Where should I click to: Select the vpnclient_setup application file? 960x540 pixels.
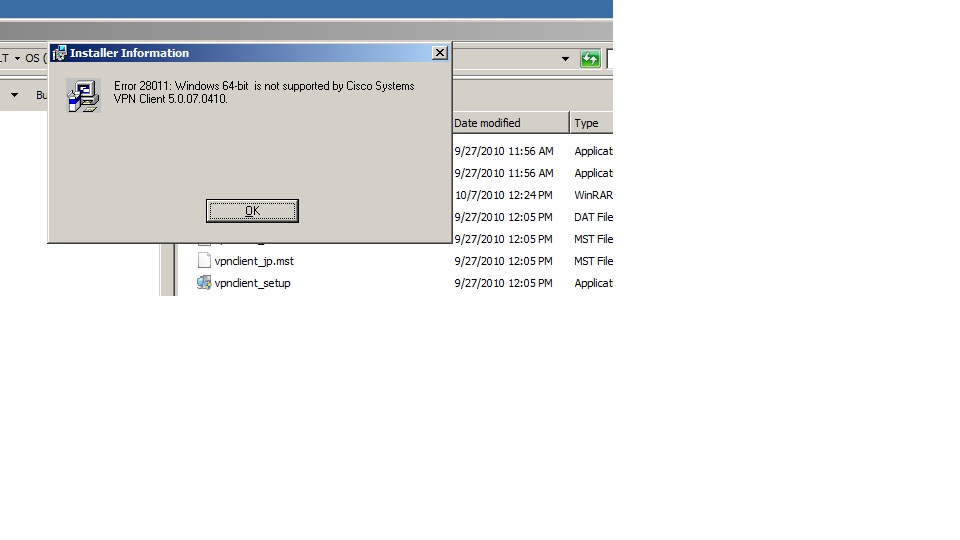coord(252,283)
